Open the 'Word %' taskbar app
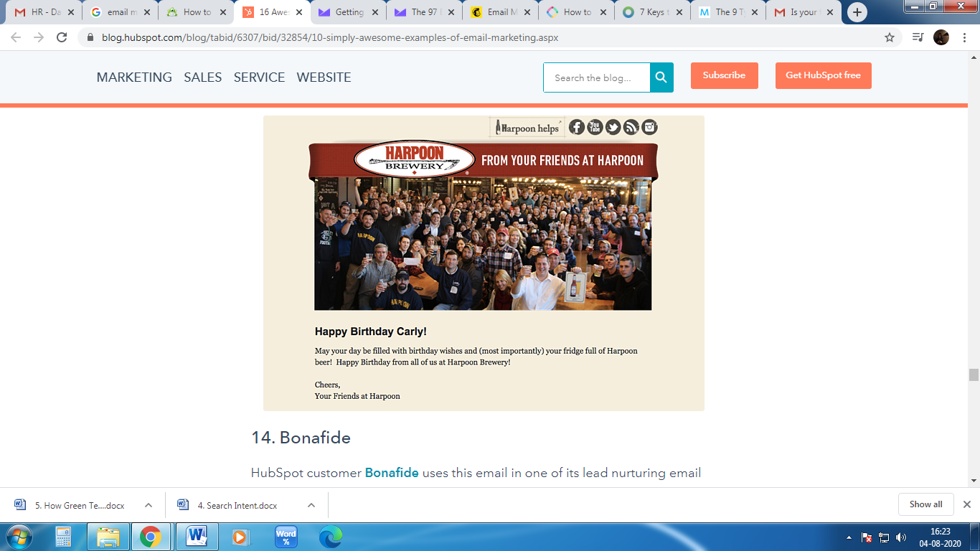Viewport: 980px width, 551px height. tap(286, 537)
